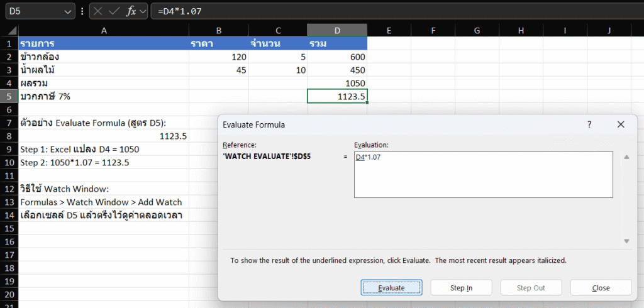Click the Step In button

click(x=461, y=287)
